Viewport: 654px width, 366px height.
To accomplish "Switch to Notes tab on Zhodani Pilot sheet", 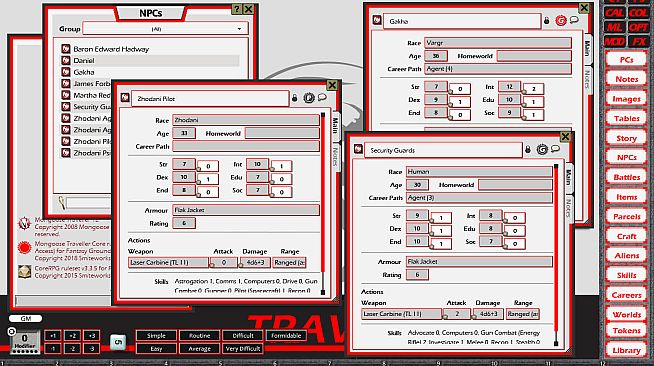I will coord(335,157).
